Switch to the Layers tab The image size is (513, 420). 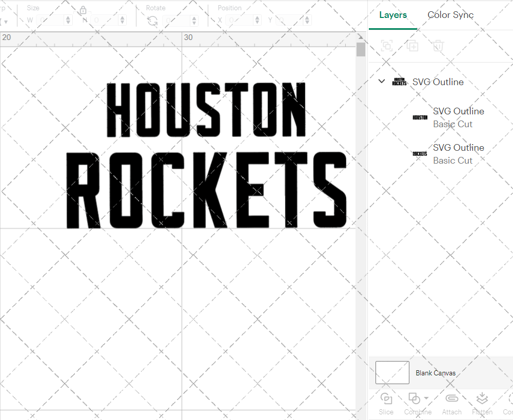tap(392, 15)
